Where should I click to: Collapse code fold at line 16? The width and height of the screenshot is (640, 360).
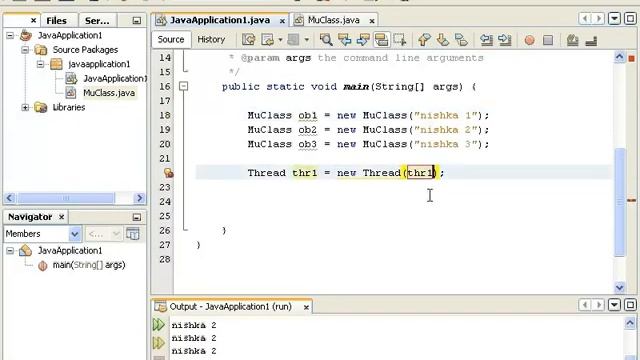pyautogui.click(x=184, y=86)
